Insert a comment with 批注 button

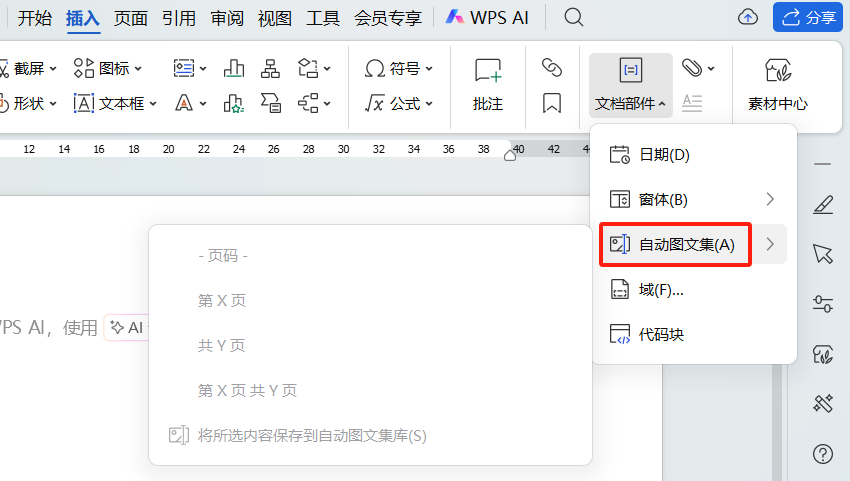click(x=488, y=84)
